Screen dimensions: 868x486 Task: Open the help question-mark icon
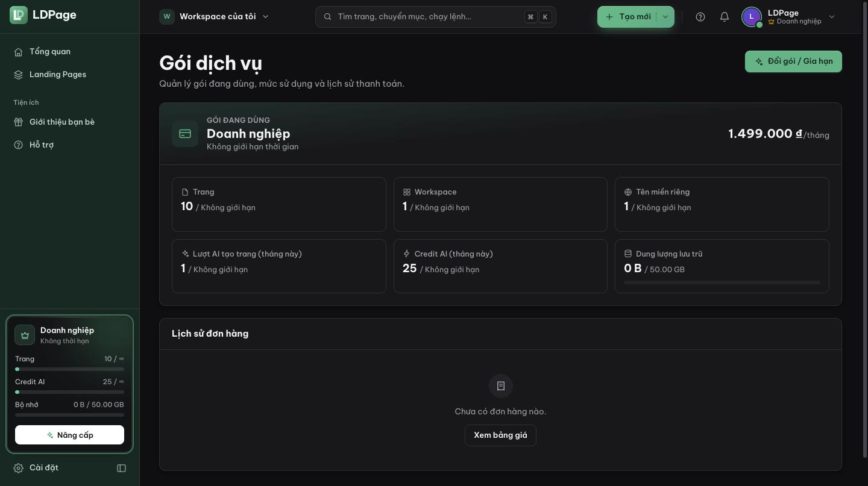700,17
